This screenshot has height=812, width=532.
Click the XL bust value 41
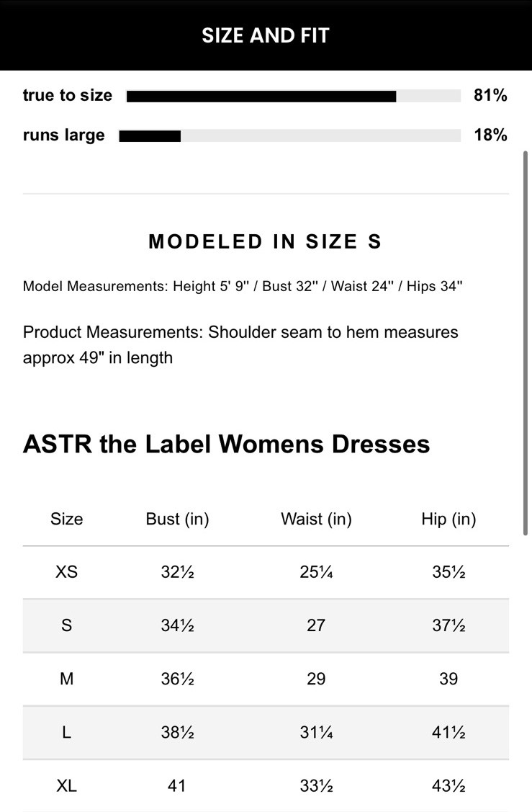(x=177, y=785)
